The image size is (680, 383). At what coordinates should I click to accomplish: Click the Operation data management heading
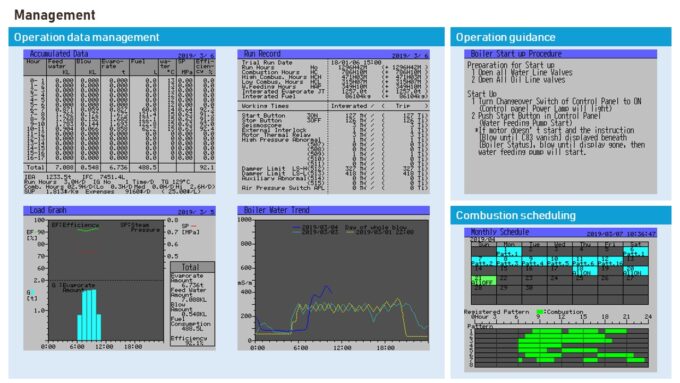click(87, 37)
